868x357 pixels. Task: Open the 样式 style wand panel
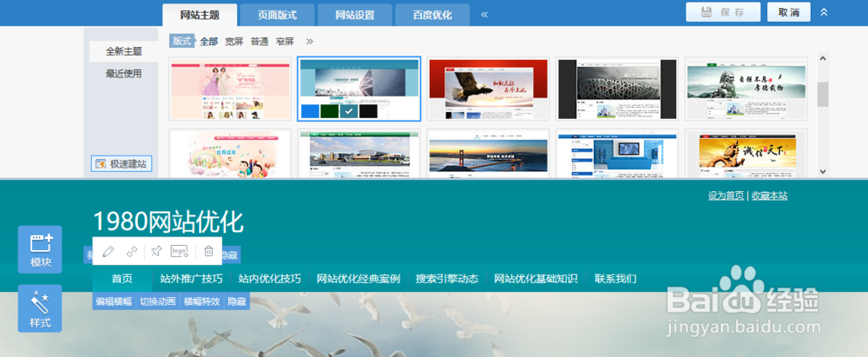point(40,308)
